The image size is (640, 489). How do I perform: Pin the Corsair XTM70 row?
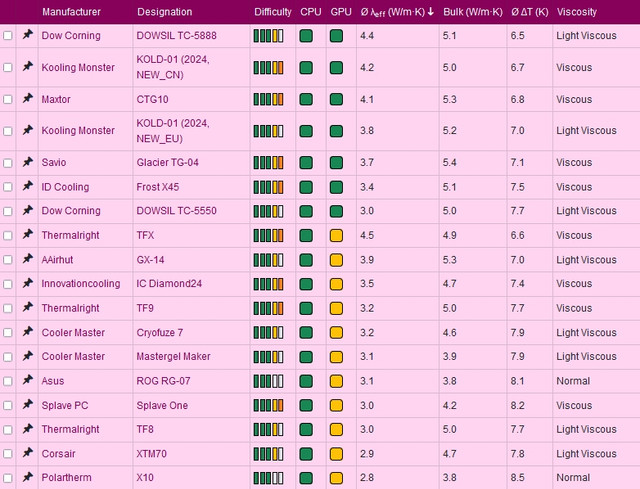(27, 453)
